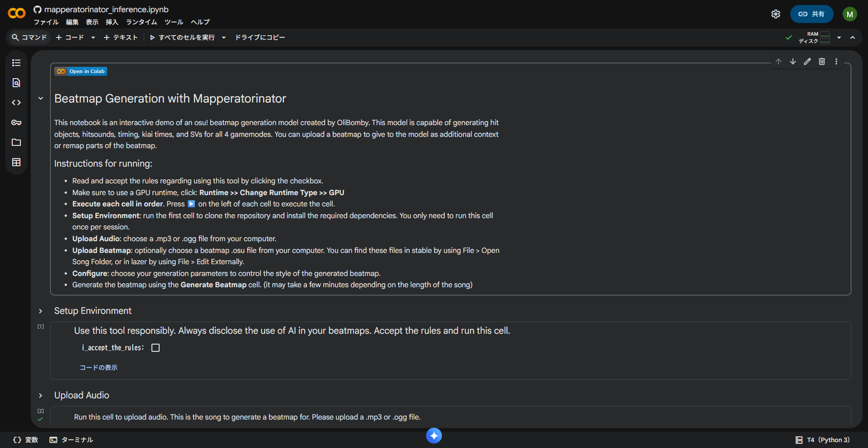Delete the cell using trash icon
This screenshot has width=868, height=448.
[822, 61]
